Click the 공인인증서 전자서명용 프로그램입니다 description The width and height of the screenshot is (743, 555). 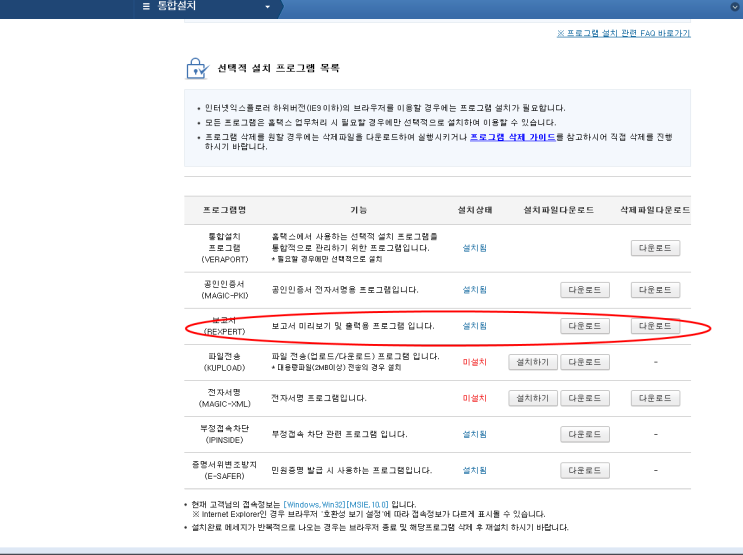coord(344,290)
